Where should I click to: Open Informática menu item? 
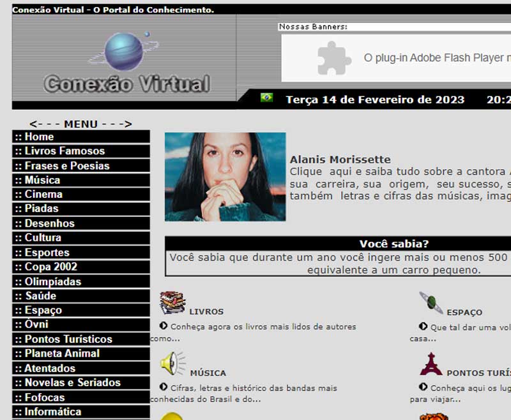(81, 412)
